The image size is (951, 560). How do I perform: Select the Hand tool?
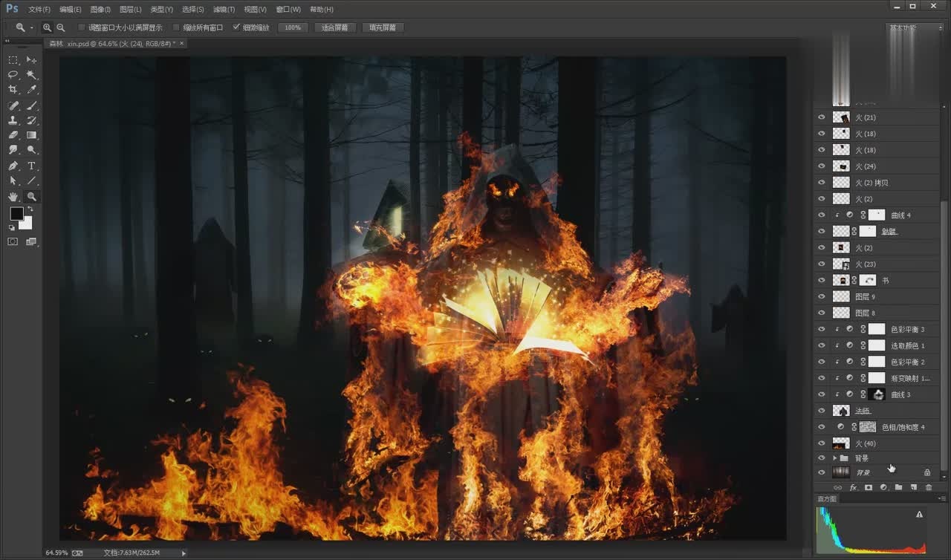13,197
